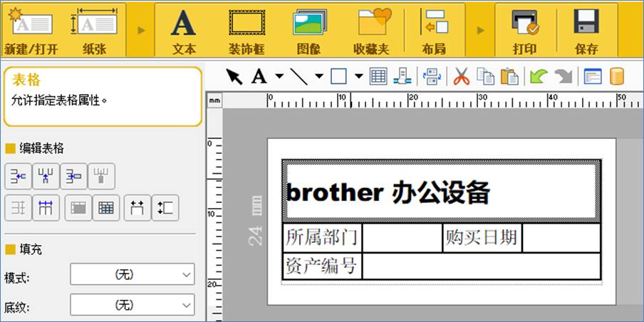Click the 打印 print button
The height and width of the screenshot is (322, 644).
tap(524, 31)
